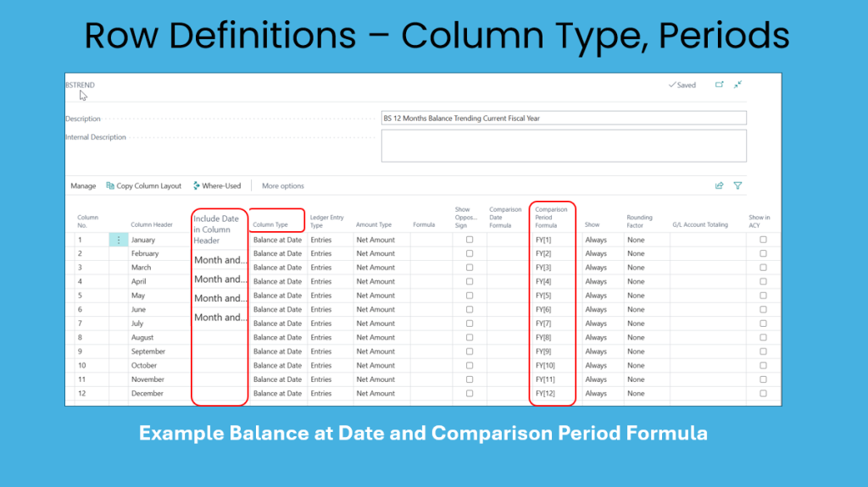Click into the Description text field
This screenshot has height=487, width=868.
click(x=563, y=119)
